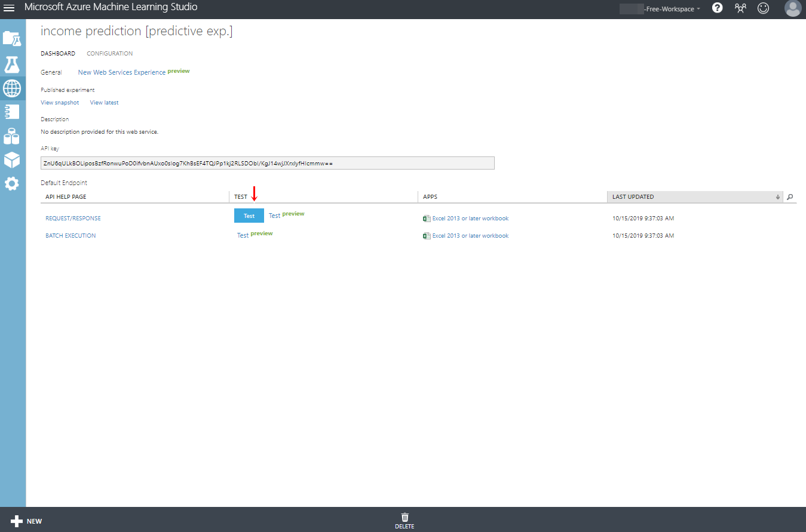Click 'No description provided for this web service.' text
The image size is (806, 532).
click(x=99, y=132)
